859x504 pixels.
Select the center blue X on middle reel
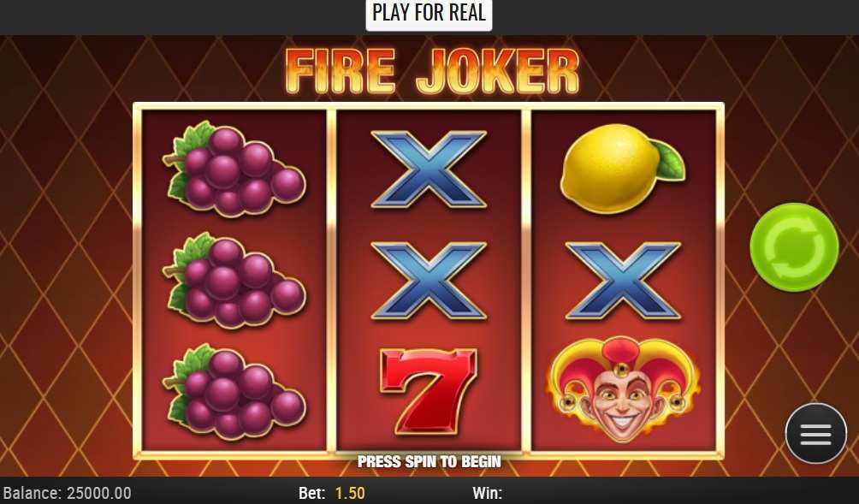[429, 281]
